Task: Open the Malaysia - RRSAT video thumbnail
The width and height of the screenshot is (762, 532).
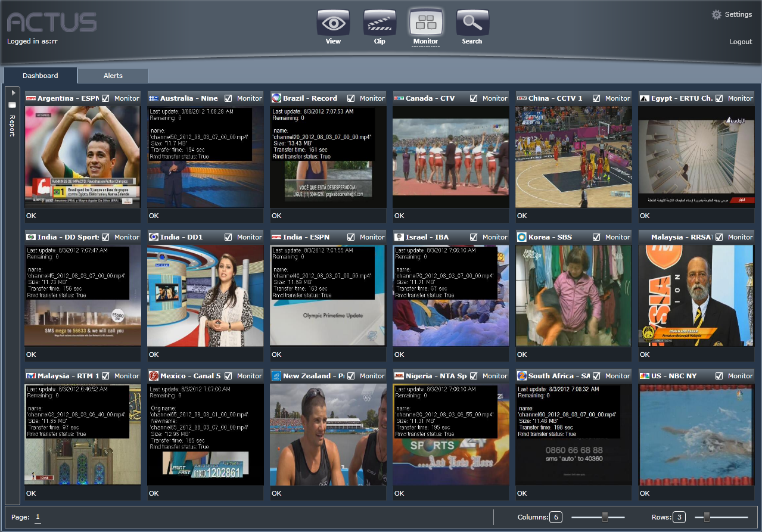Action: tap(696, 296)
